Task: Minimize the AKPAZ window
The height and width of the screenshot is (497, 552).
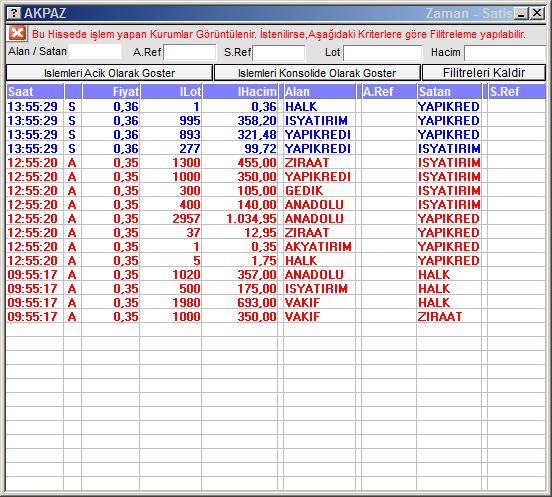Action: (x=521, y=13)
